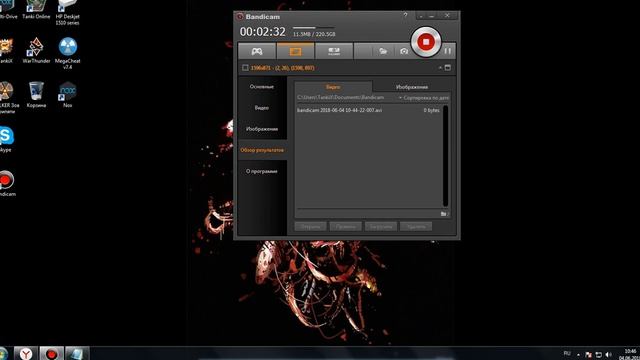Open Изображения section in sidebar
This screenshot has height=360, width=640.
[x=262, y=129]
